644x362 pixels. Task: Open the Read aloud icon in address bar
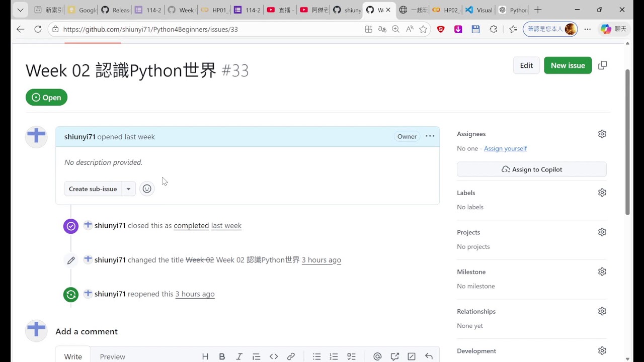(410, 29)
